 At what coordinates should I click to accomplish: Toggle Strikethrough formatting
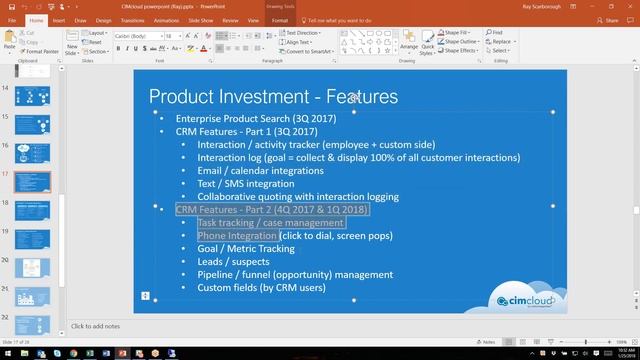[x=153, y=49]
